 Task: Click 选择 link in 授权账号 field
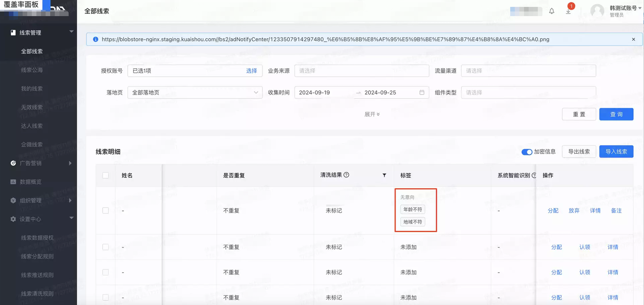point(251,71)
